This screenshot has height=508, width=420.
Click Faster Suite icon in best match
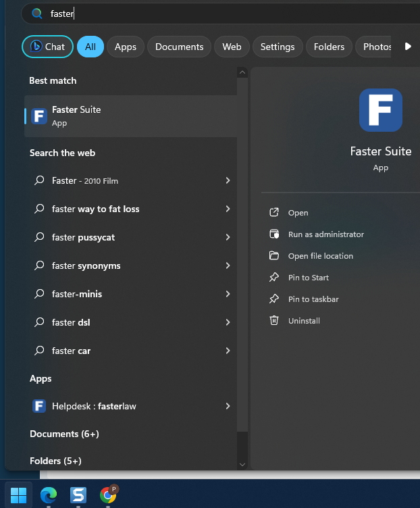[x=39, y=116]
